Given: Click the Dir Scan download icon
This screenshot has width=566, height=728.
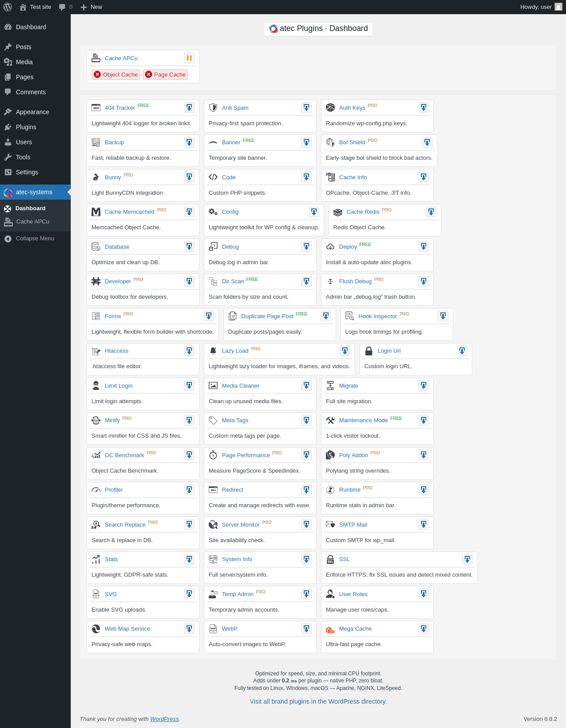Looking at the screenshot, I should coord(306,281).
